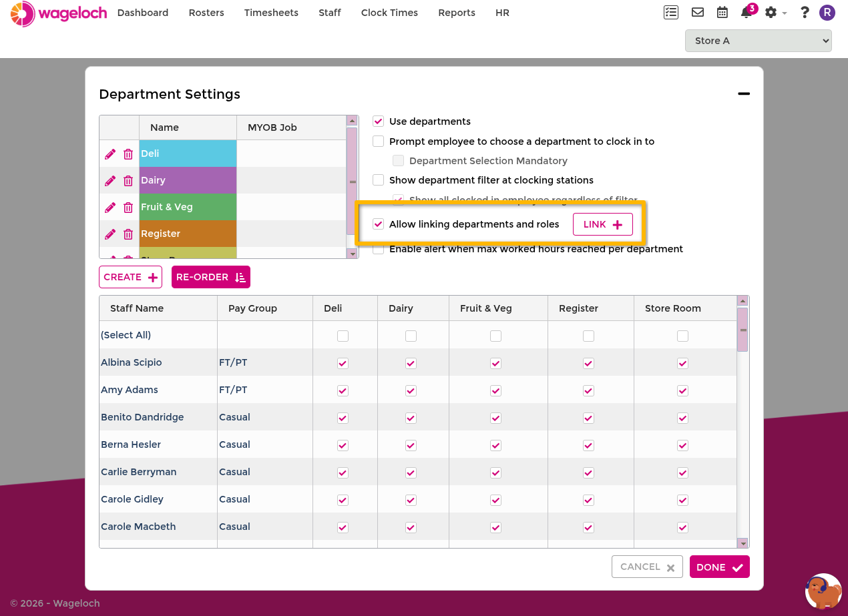This screenshot has width=848, height=616.
Task: Uncheck Use departments
Action: pyautogui.click(x=379, y=121)
